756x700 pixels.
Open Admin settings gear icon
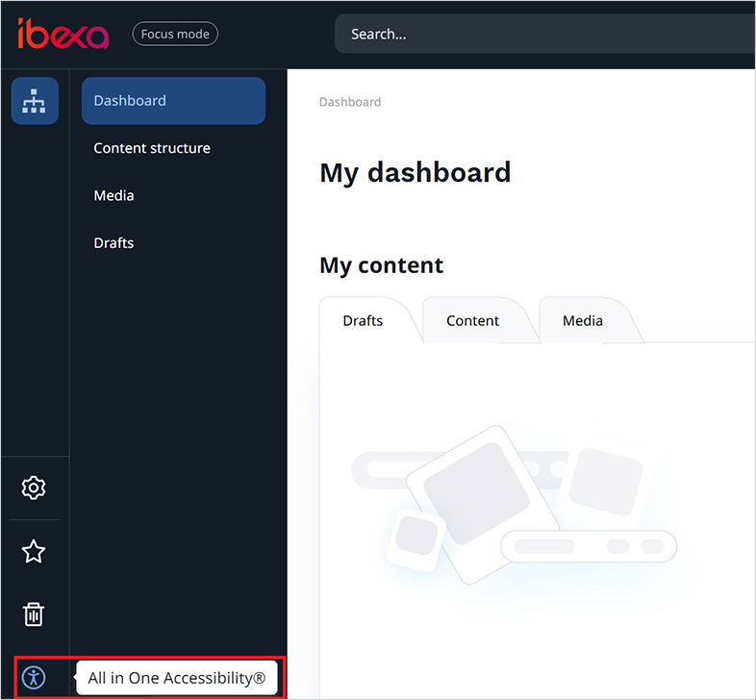click(x=34, y=488)
